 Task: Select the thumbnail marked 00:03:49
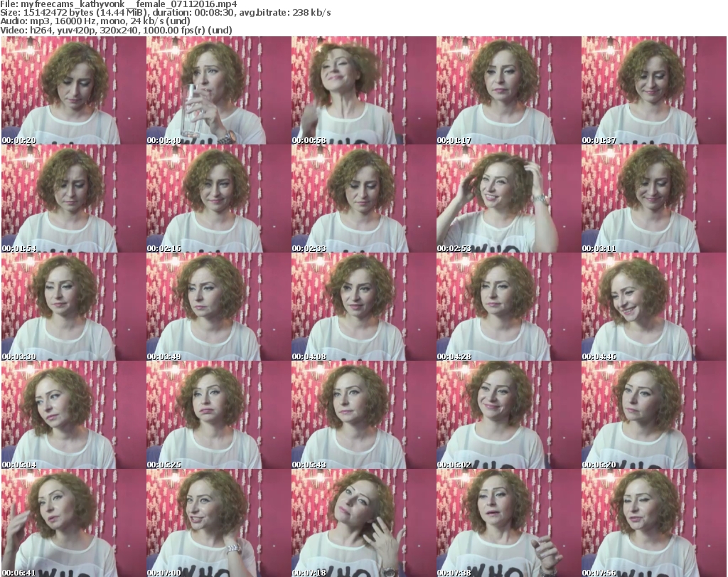(218, 307)
